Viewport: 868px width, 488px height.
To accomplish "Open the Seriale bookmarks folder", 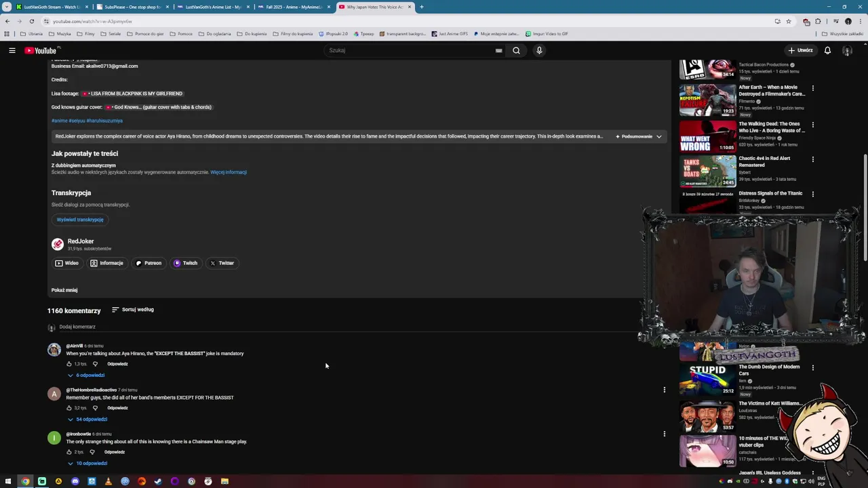I will tap(111, 34).
